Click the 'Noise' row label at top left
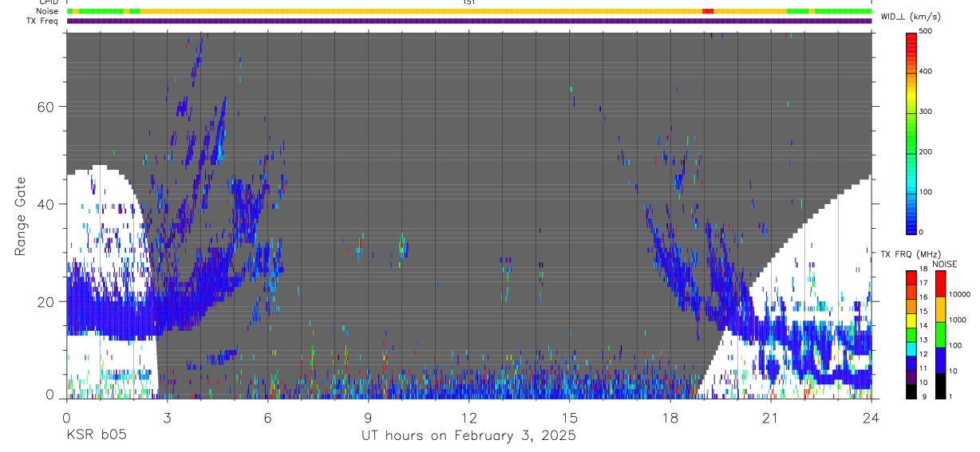Screen dimensions: 980x452 pyautogui.click(x=47, y=11)
